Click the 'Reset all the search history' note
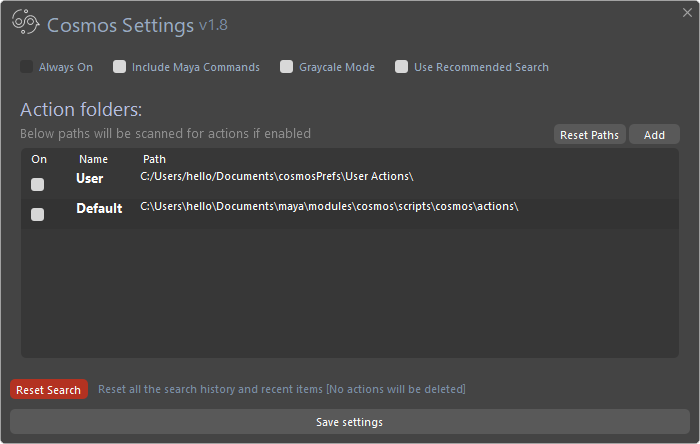This screenshot has height=444, width=700. click(x=282, y=389)
